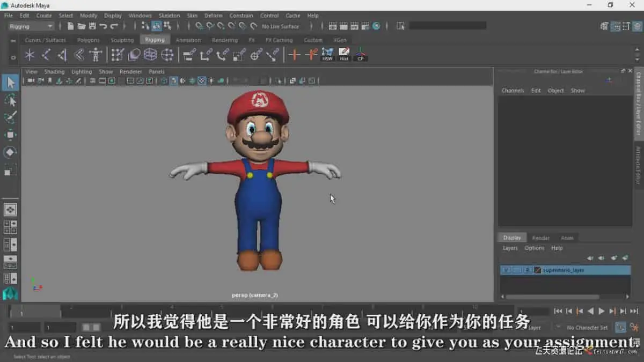Choose the Rotate tool in toolbox

[10, 152]
